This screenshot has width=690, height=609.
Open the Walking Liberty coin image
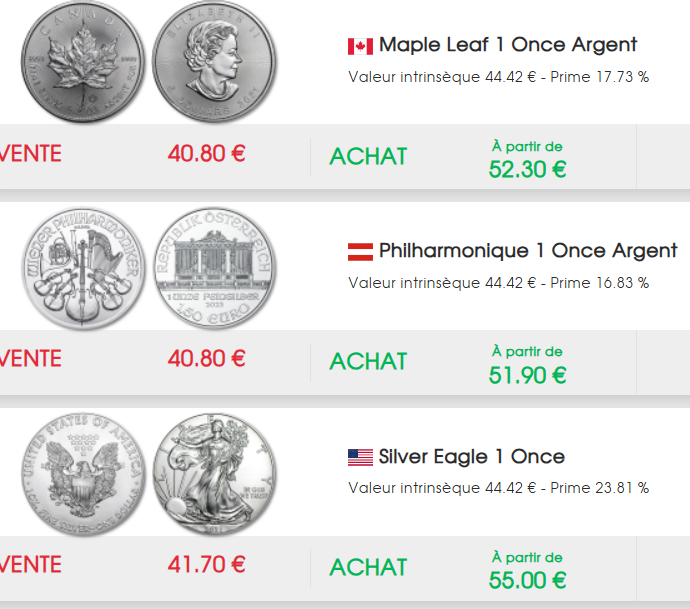pos(212,474)
